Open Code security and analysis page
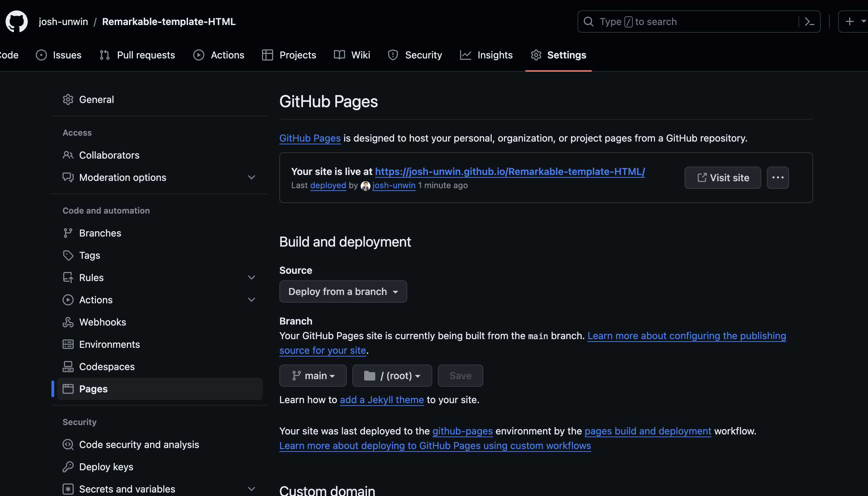 (160, 445)
